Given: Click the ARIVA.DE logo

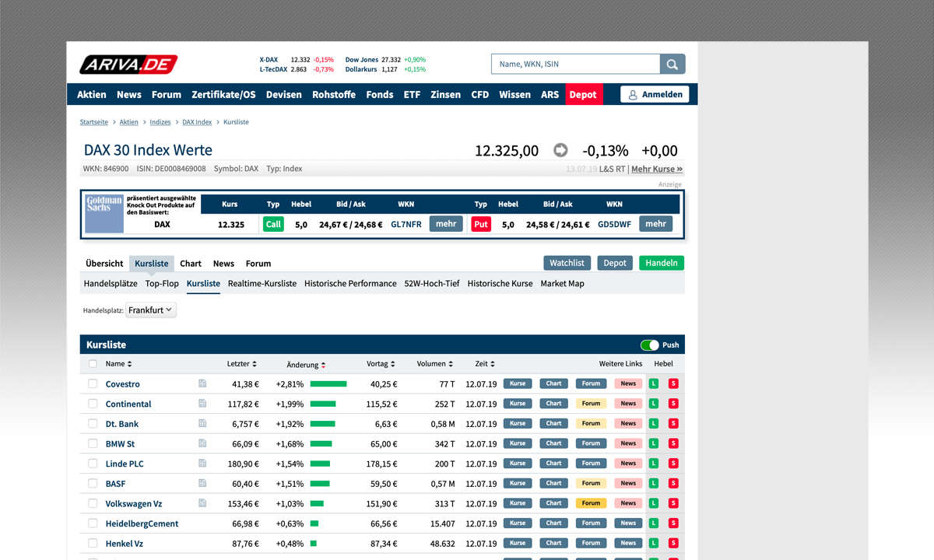Looking at the screenshot, I should pyautogui.click(x=128, y=65).
